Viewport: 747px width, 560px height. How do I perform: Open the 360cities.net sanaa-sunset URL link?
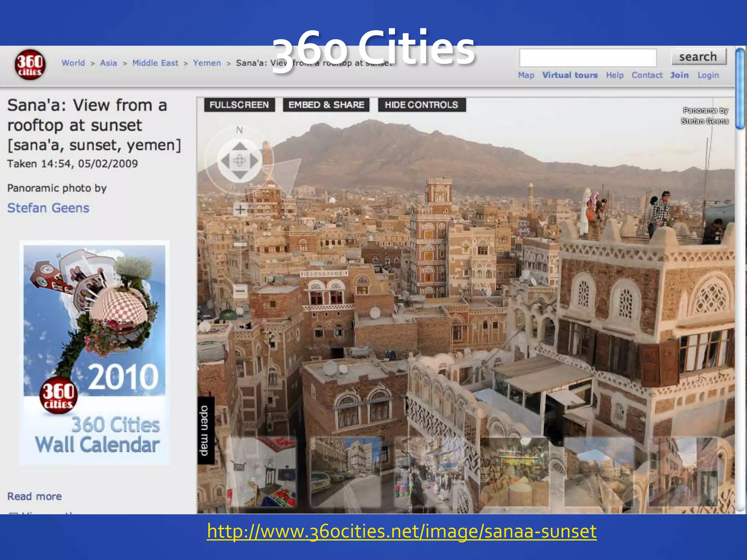pos(402,532)
